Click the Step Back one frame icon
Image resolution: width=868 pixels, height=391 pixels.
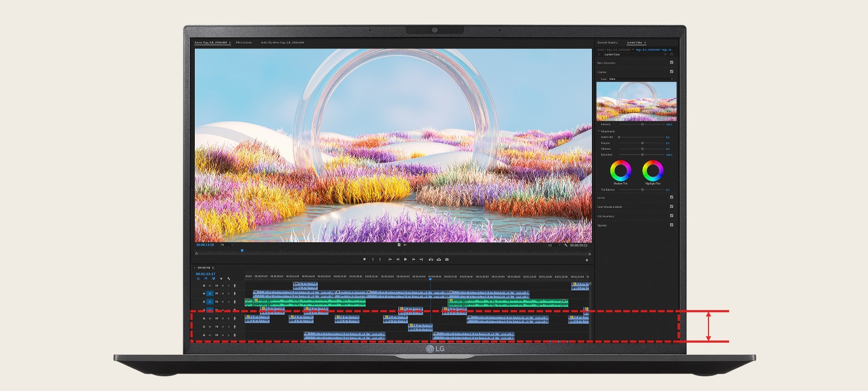click(397, 260)
